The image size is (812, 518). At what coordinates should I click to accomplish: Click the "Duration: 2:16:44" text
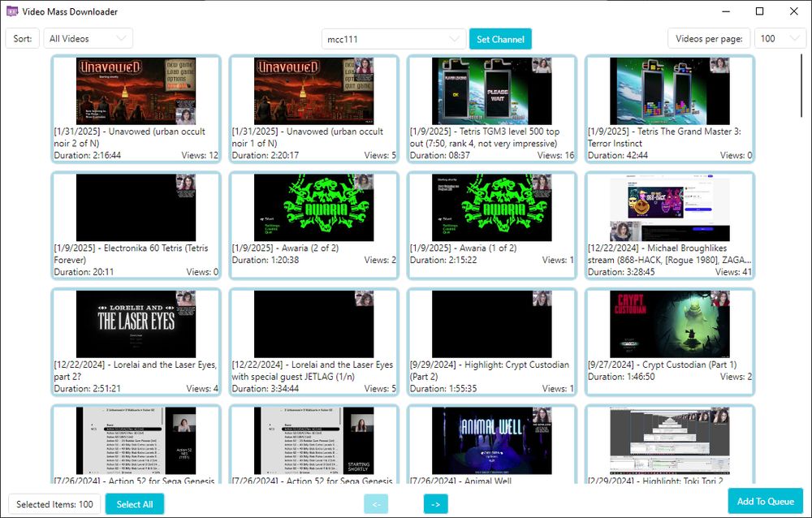coord(88,155)
